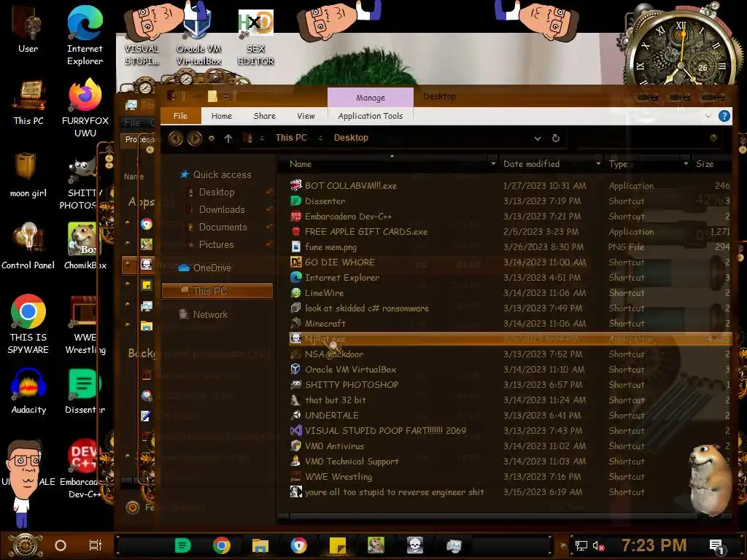Click the steampunk Start button
The height and width of the screenshot is (560, 747).
(x=25, y=545)
